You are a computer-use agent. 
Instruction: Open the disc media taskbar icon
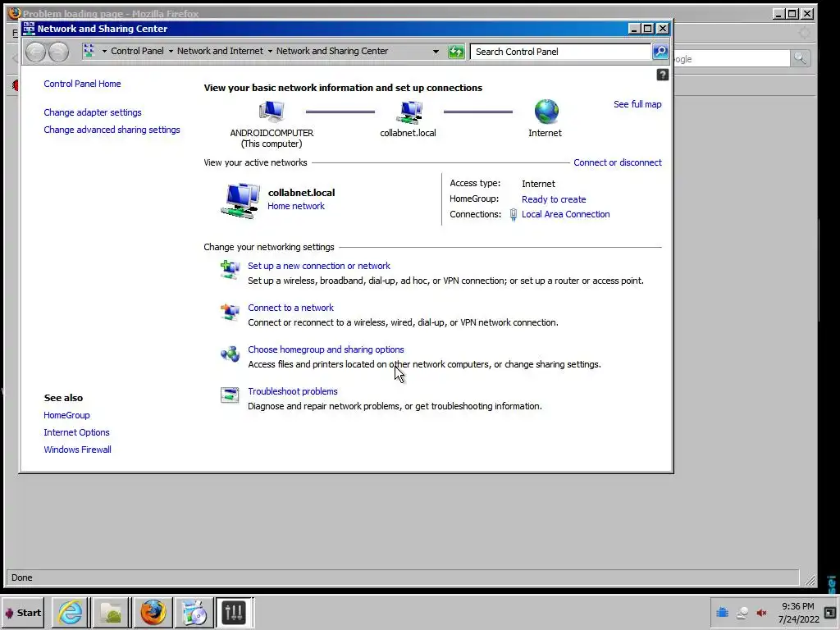click(x=194, y=612)
